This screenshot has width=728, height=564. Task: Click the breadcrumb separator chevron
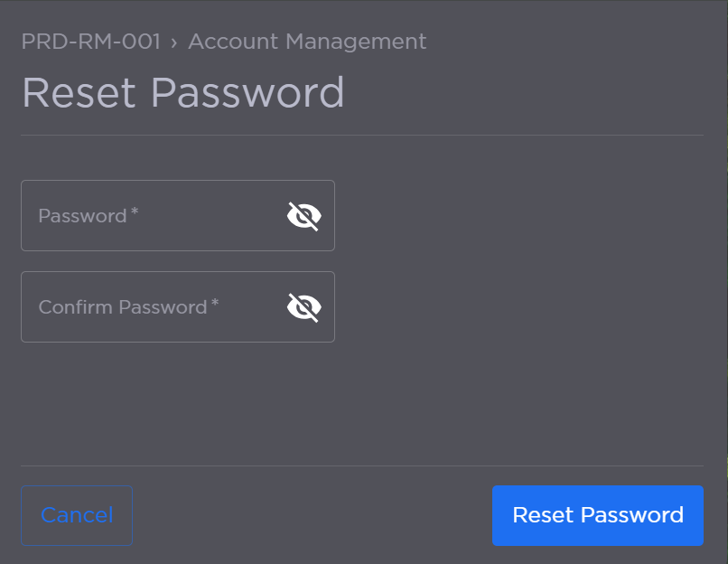coord(173,42)
